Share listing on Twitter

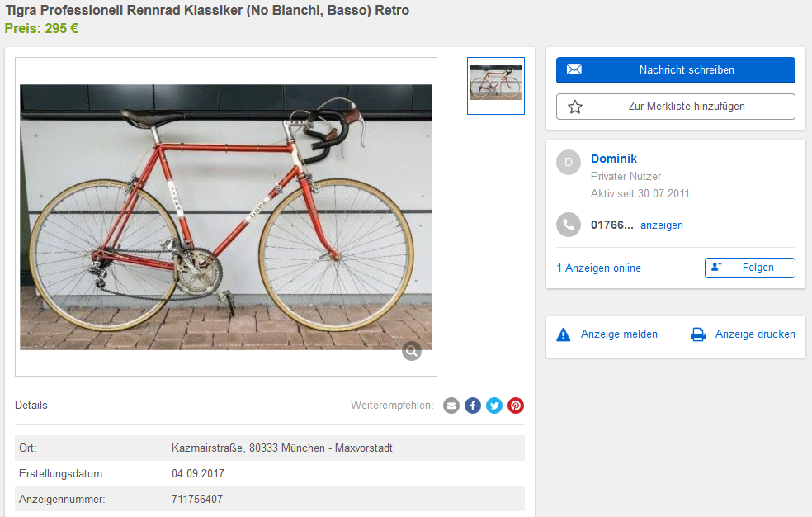click(494, 406)
